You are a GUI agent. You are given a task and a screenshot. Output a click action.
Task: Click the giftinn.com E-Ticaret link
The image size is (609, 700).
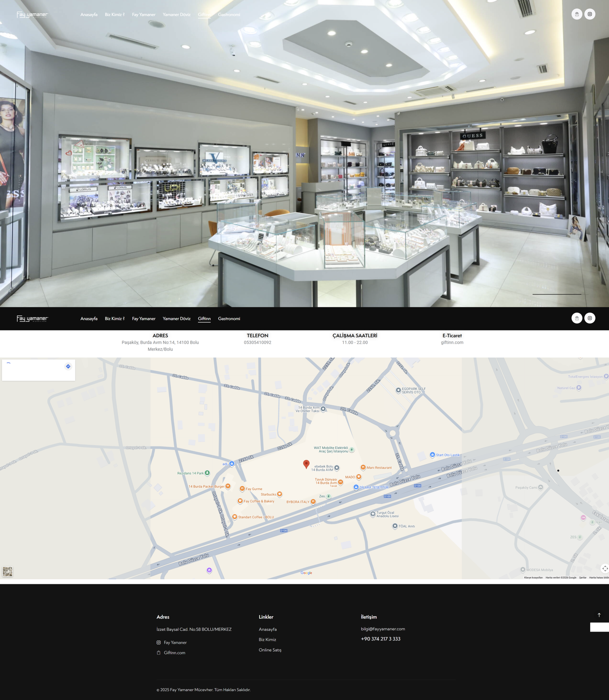tap(452, 342)
